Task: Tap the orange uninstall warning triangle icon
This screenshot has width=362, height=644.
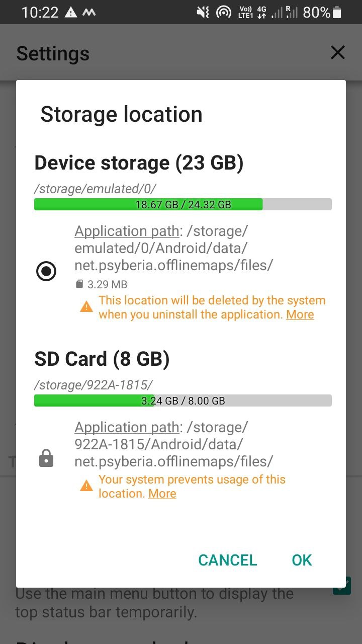Action: 86,306
